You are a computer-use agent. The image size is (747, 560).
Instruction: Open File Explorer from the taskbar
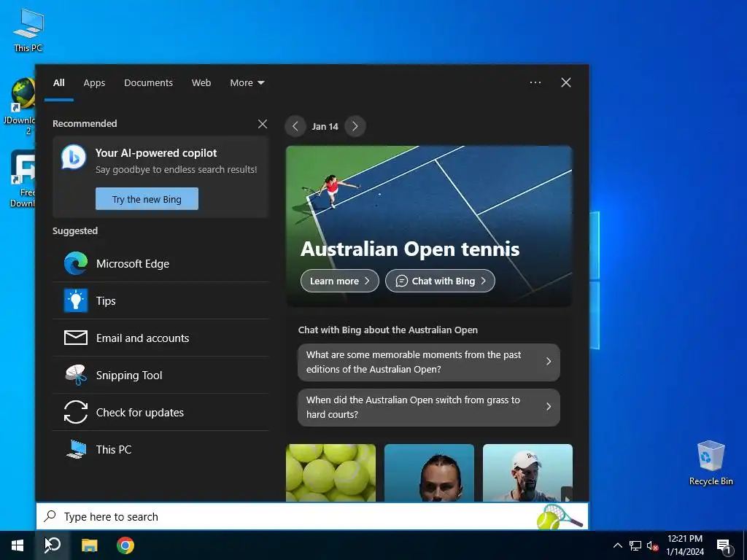click(x=89, y=545)
